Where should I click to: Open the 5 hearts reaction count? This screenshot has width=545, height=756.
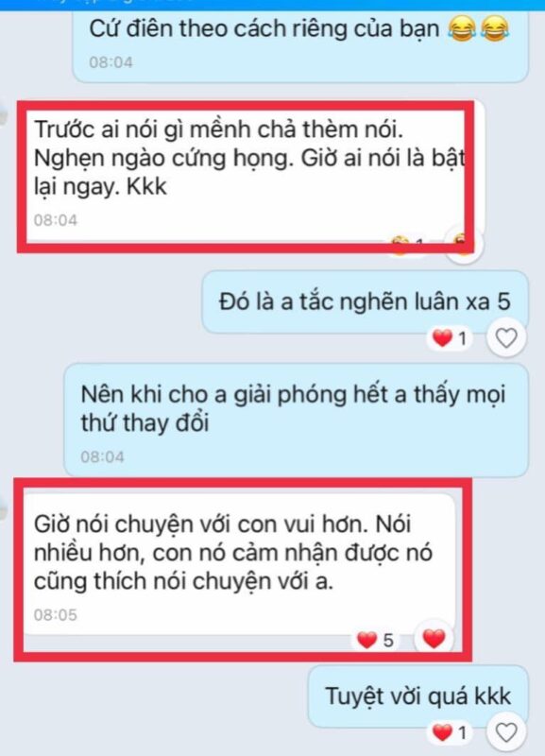(x=376, y=641)
